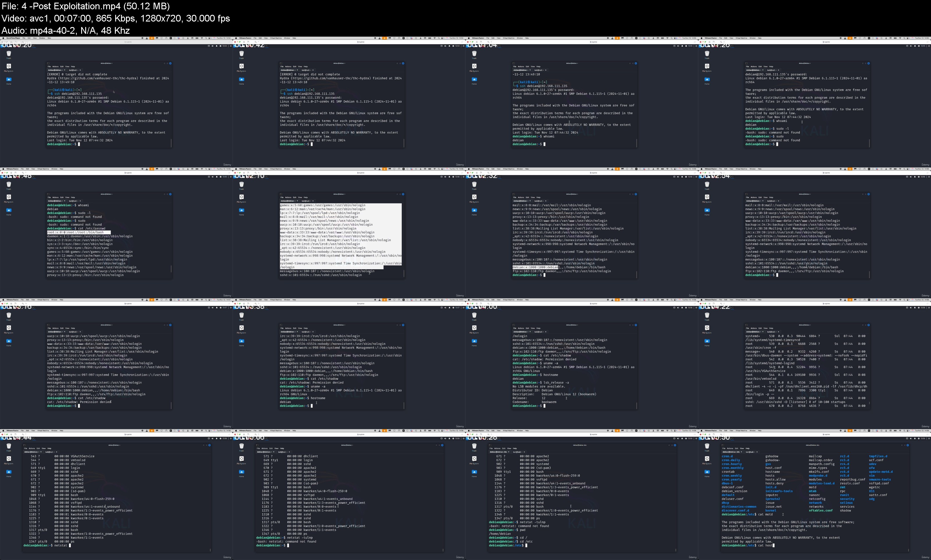Click Trash icon in the netstat-not-found 00:05:06 frame
The width and height of the screenshot is (931, 560).
point(241,446)
